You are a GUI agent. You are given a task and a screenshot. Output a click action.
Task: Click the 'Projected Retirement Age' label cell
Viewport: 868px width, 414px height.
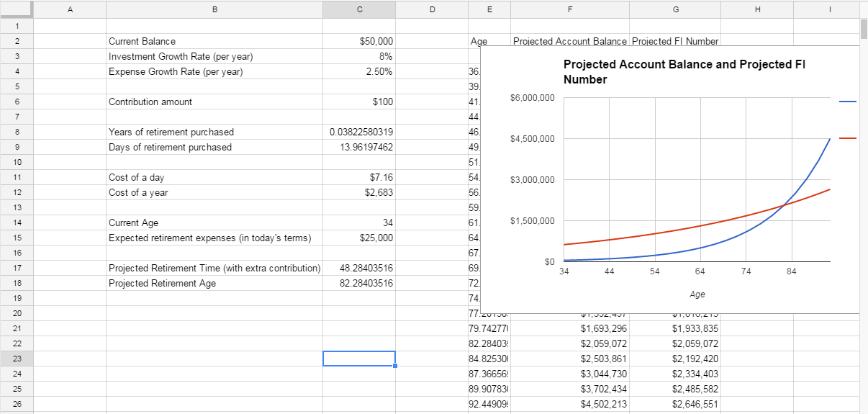[214, 283]
